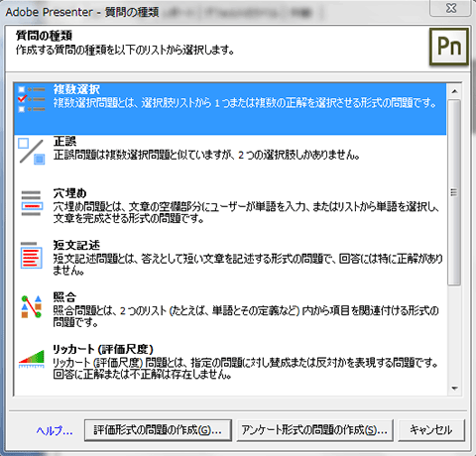Screen dimensions: 476x456
Task: Click the リッカート rating scale icon
Action: click(32, 359)
